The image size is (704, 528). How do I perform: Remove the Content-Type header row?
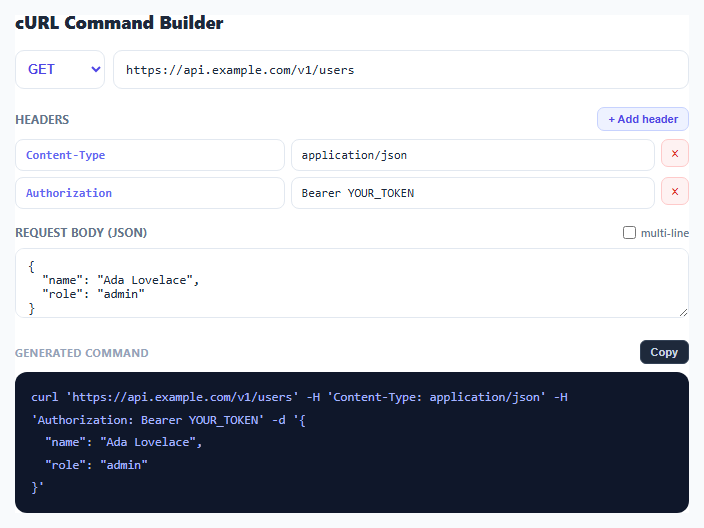[675, 154]
